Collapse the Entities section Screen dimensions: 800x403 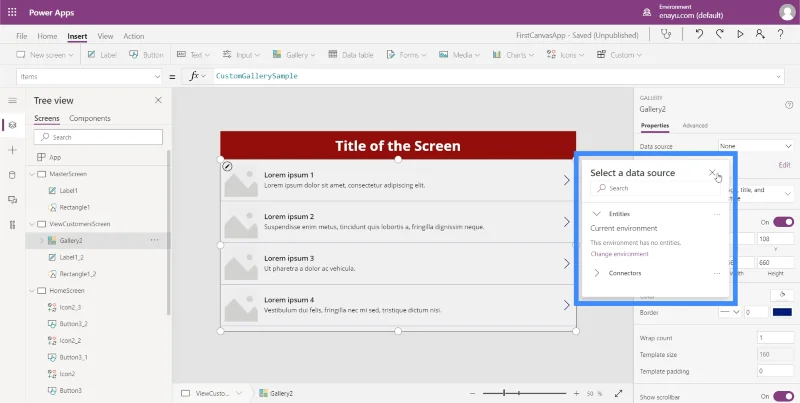coord(596,214)
